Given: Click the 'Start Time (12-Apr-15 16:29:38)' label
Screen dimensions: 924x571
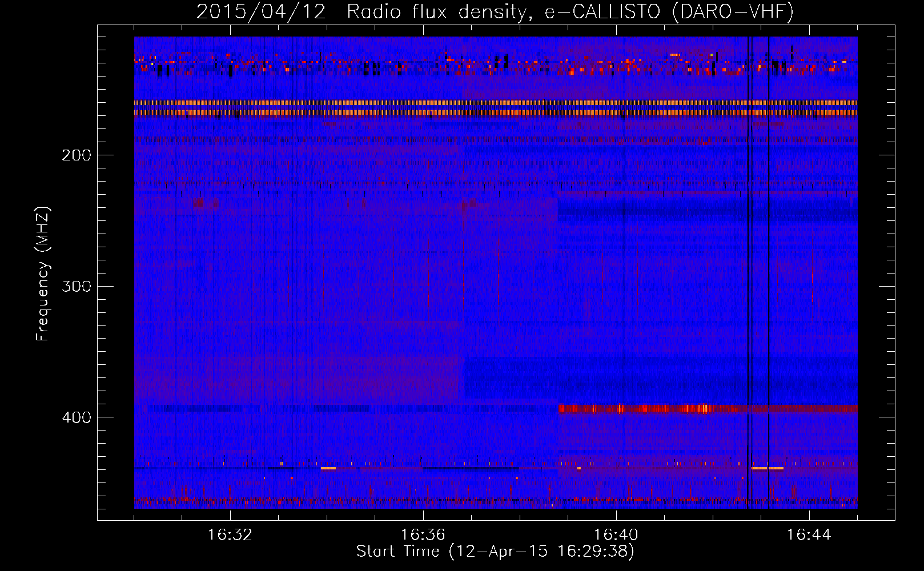Looking at the screenshot, I should coord(495,552).
